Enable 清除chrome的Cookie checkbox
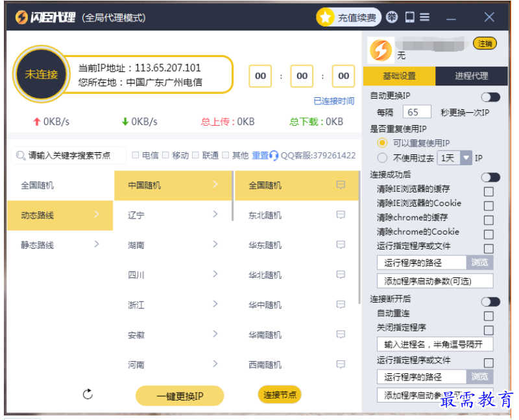 click(489, 234)
